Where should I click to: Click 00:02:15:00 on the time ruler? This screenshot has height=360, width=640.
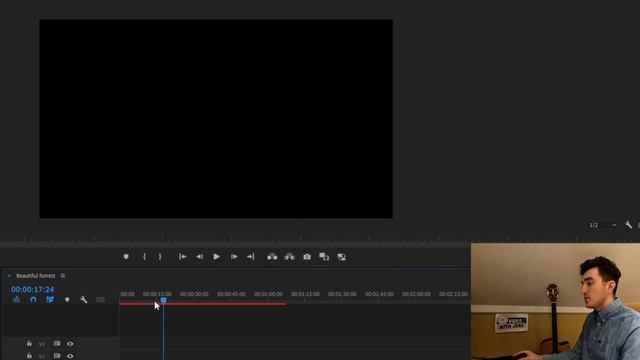coord(453,294)
